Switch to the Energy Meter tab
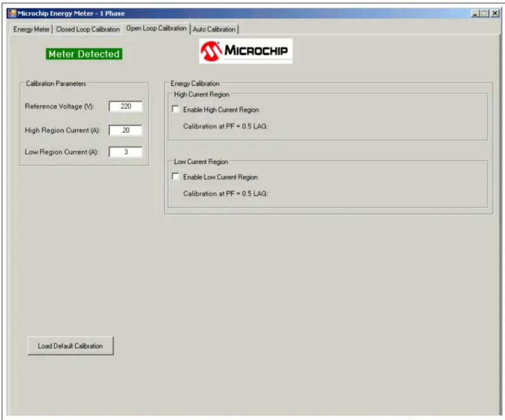Screen dimensions: 505x420 [x=31, y=29]
